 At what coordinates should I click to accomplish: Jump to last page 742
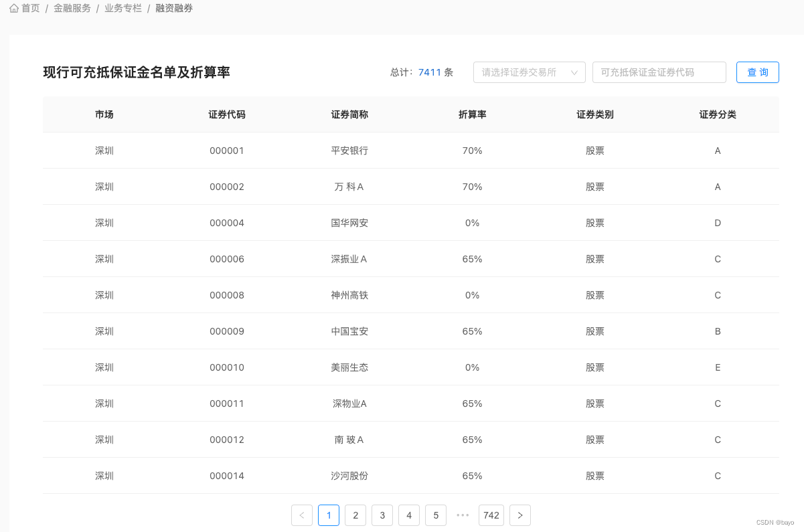[491, 515]
